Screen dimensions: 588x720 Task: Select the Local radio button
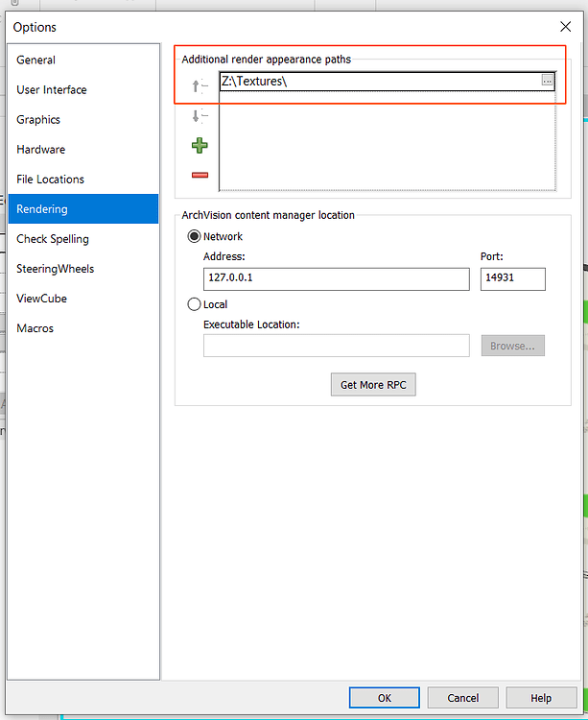pos(194,304)
